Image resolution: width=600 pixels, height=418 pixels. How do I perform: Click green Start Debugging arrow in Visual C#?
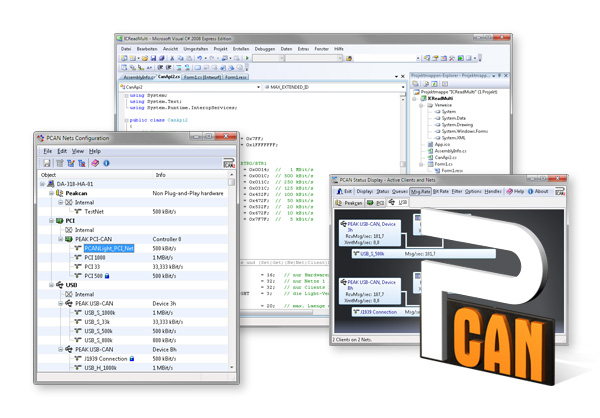(x=248, y=58)
